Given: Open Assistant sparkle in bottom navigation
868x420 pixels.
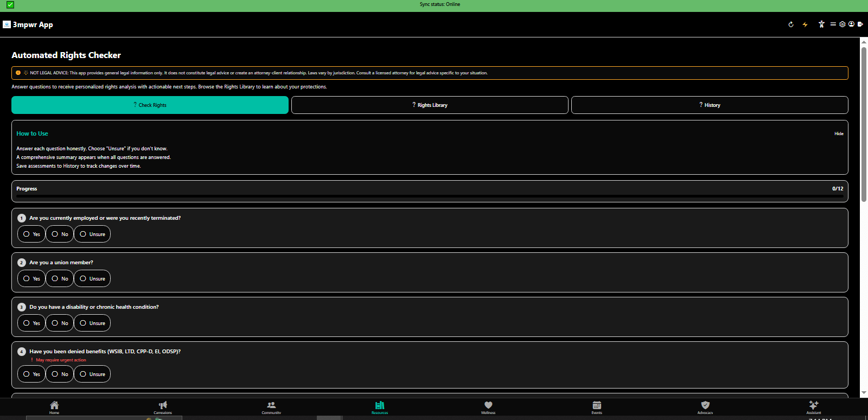Looking at the screenshot, I should coord(814,408).
